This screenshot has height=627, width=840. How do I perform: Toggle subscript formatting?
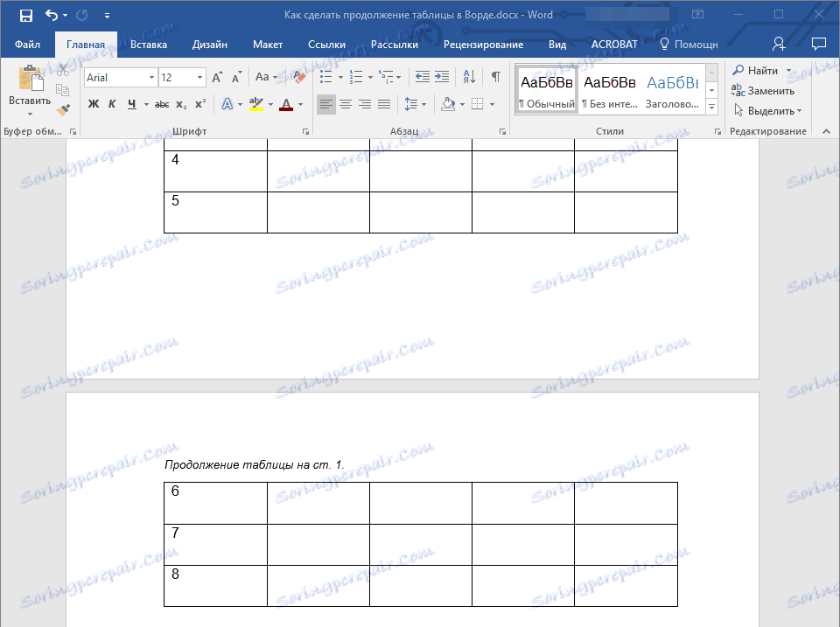pyautogui.click(x=181, y=104)
